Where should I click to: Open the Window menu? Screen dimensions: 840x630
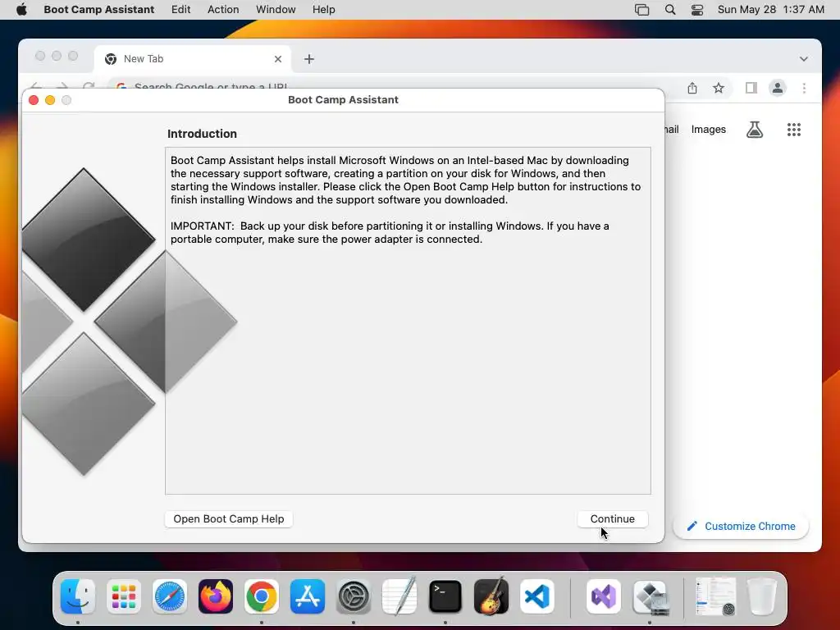(x=276, y=9)
